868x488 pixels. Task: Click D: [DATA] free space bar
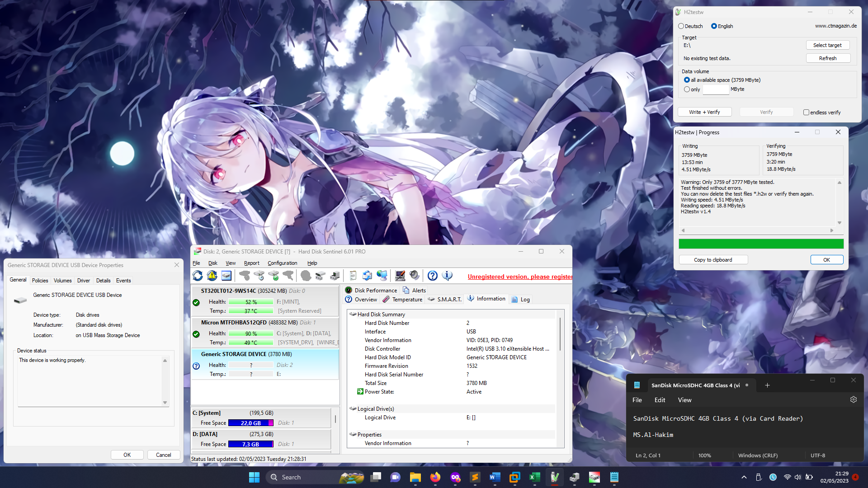pyautogui.click(x=250, y=444)
